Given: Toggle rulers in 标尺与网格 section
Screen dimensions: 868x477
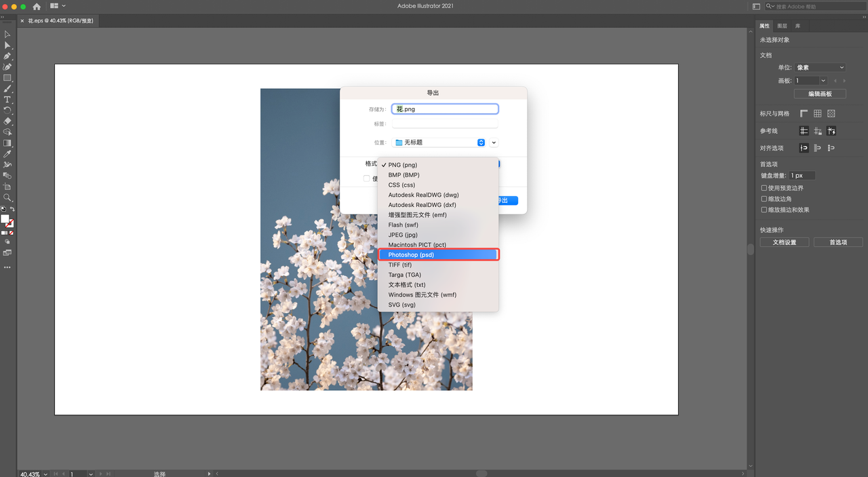Looking at the screenshot, I should click(x=804, y=114).
